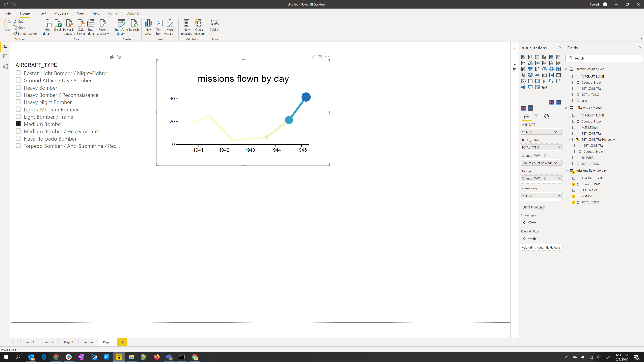Open Focus mode for the chart visual
This screenshot has width=644, height=362.
pos(320,57)
